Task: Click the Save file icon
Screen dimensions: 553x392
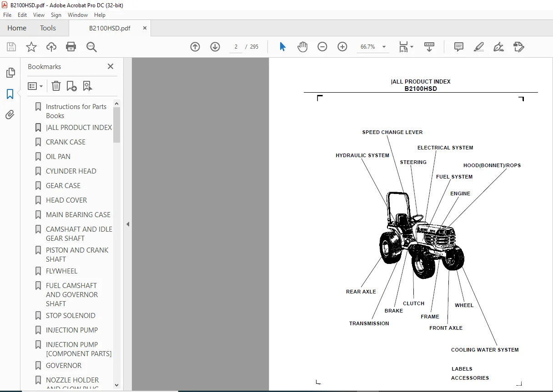Action: (x=11, y=47)
